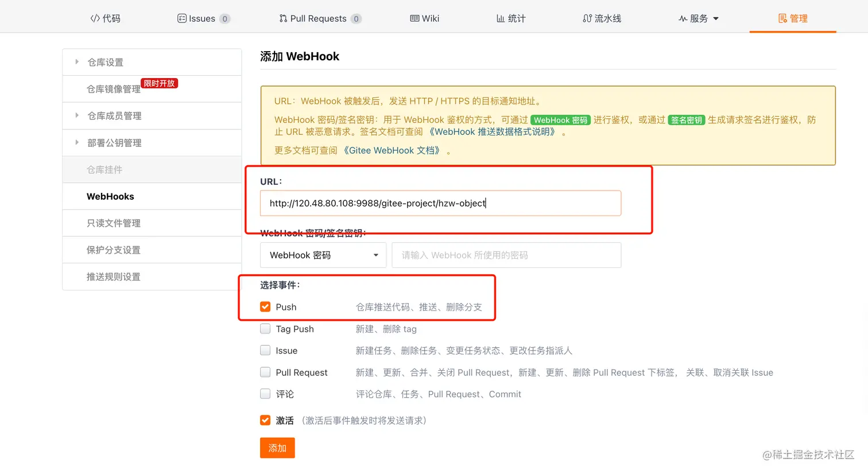
Task: Click the Issues list icon
Action: pyautogui.click(x=181, y=18)
